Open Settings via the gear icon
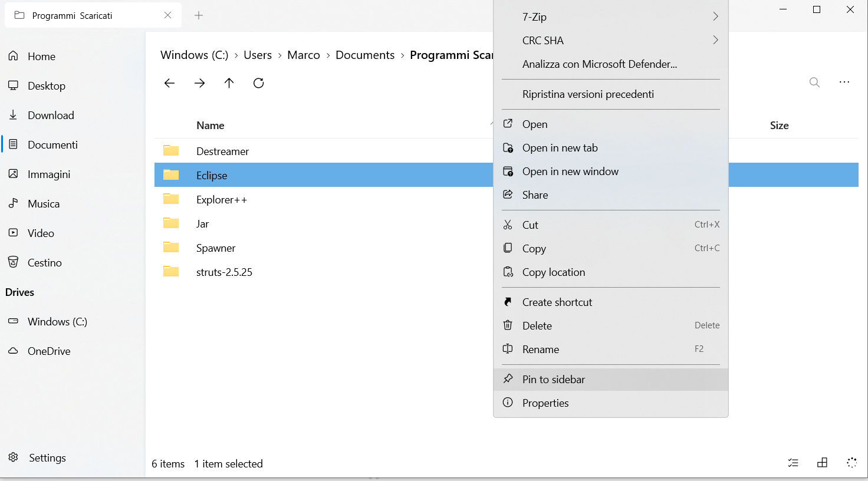The image size is (868, 481). [47, 457]
